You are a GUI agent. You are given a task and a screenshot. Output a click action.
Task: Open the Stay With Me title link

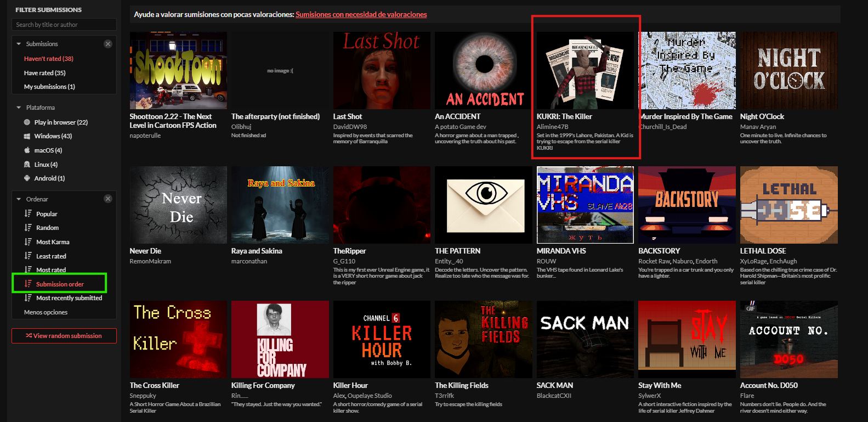tap(660, 385)
